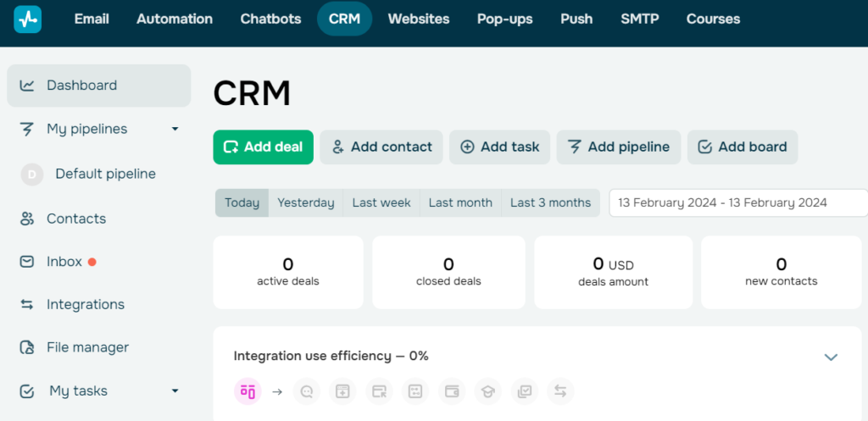Click the checked tasks integration icon
868x421 pixels.
click(x=524, y=391)
